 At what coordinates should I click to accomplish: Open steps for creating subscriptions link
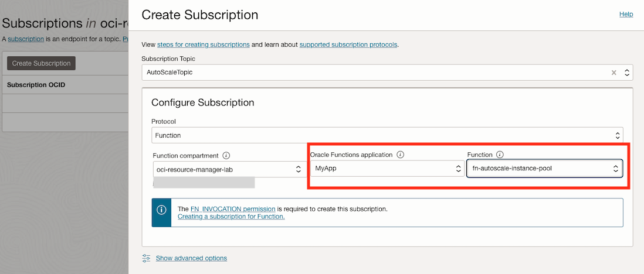coord(204,44)
